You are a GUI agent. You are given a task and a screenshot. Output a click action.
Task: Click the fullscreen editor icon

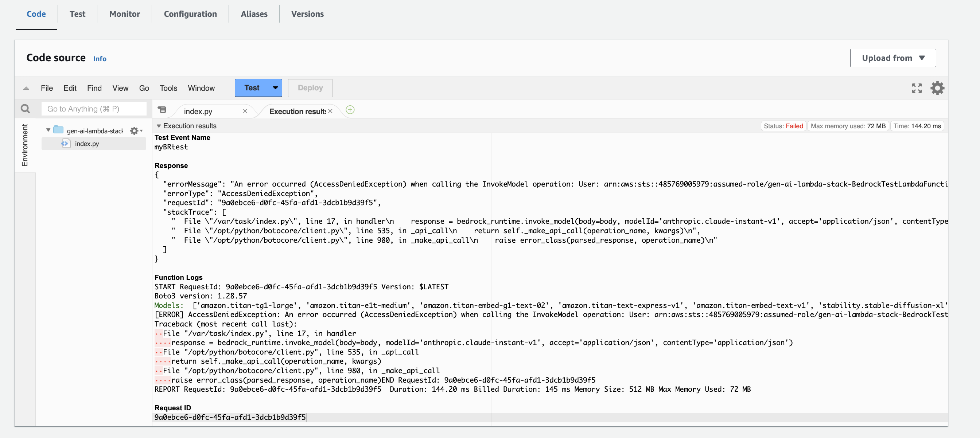917,88
